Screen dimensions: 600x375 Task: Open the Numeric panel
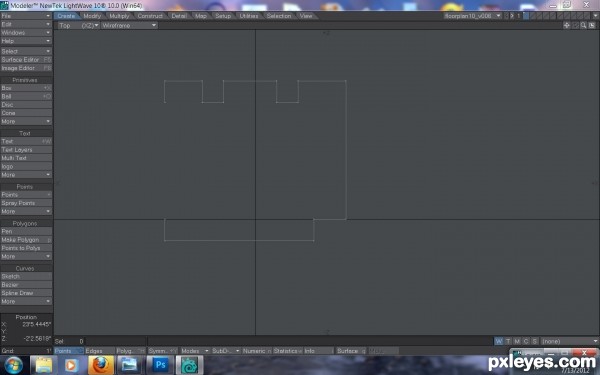[x=257, y=351]
